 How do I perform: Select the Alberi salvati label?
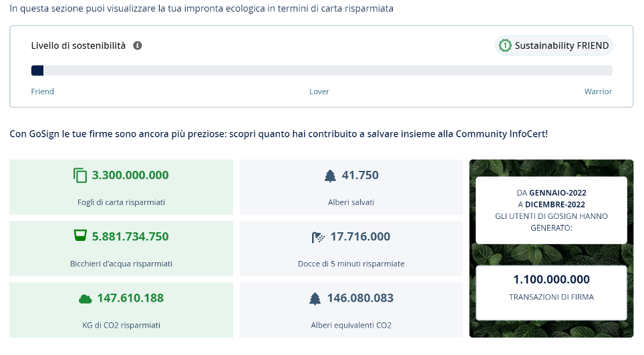351,202
